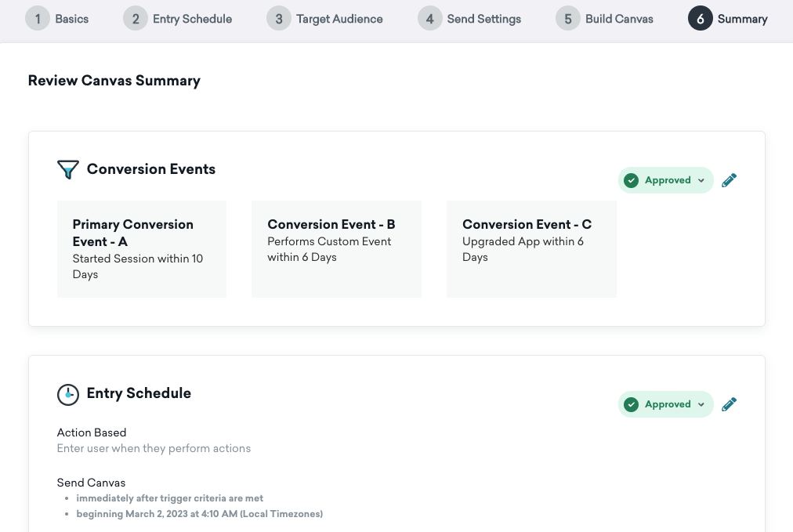Click the Review Canvas Summary heading
793x532 pixels.
pyautogui.click(x=114, y=81)
